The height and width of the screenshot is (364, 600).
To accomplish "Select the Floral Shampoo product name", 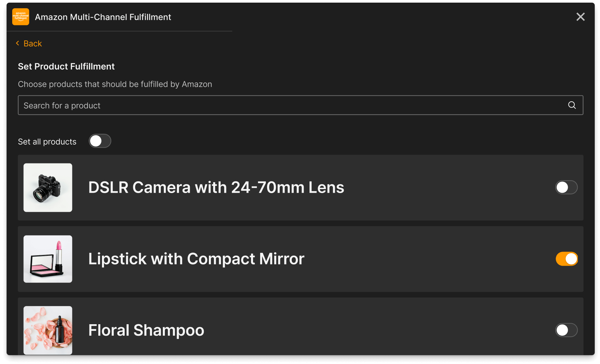I will coord(146,330).
